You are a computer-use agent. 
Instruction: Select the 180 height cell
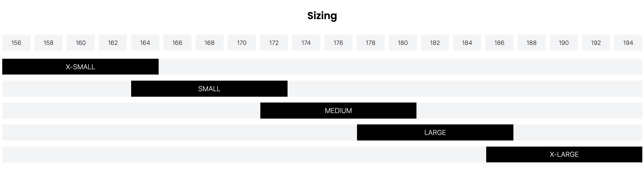coord(403,43)
